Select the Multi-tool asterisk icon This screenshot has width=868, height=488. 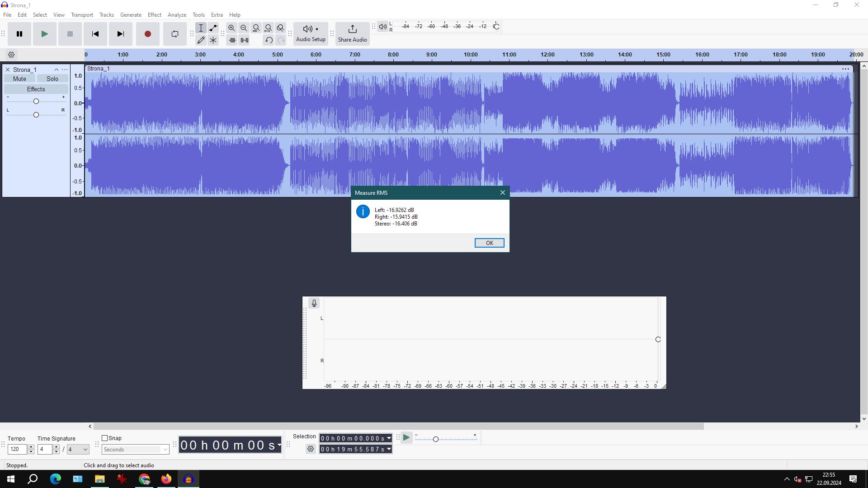[x=213, y=40]
